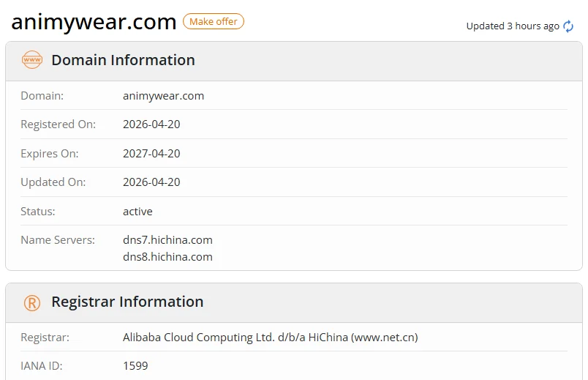The image size is (588, 380).
Task: Click the IANA ID label
Action: coord(42,366)
